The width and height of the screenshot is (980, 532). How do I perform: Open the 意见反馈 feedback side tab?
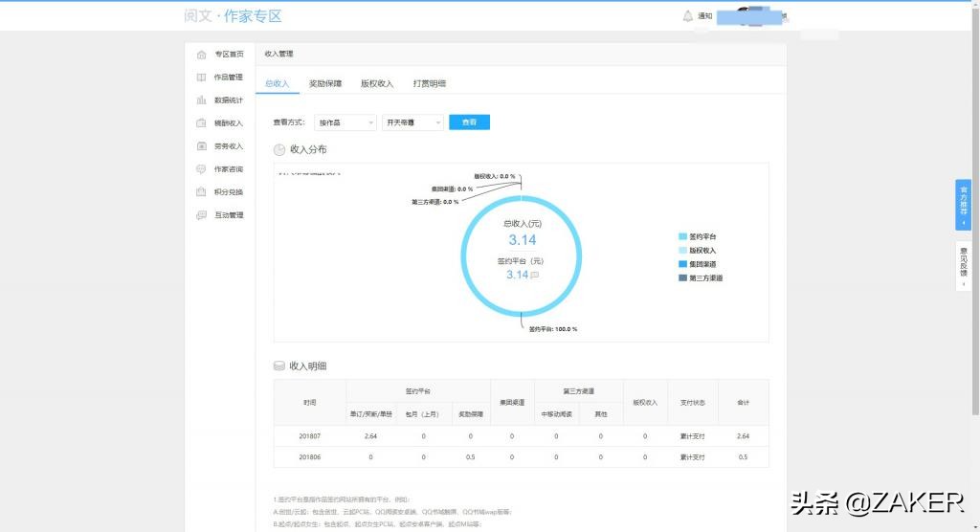click(x=963, y=266)
